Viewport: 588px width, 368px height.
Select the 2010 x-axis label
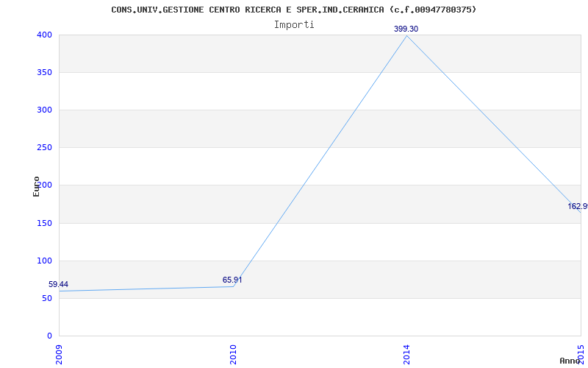[x=233, y=355]
